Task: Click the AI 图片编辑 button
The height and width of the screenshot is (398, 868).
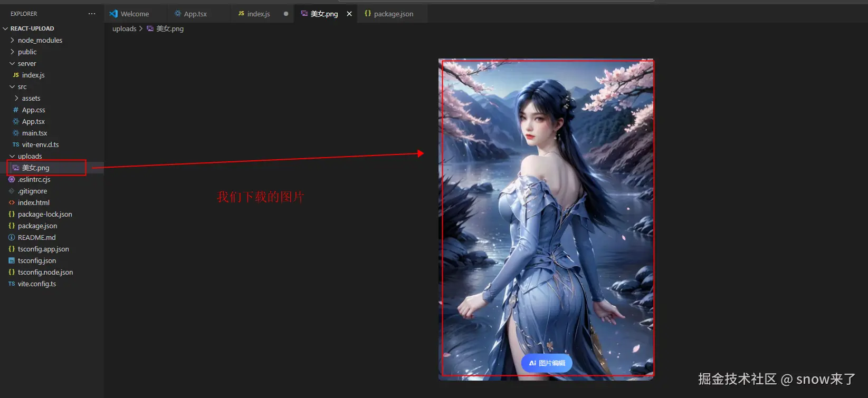Action: [547, 363]
